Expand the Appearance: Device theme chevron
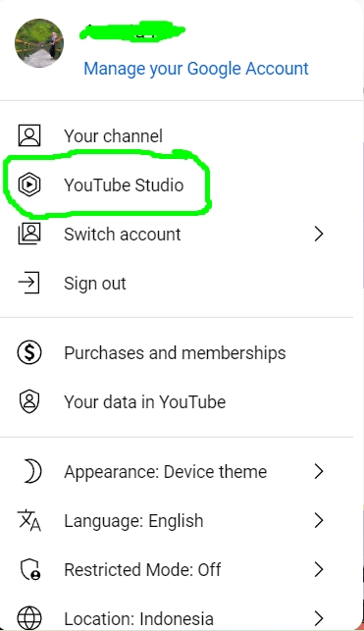Image resolution: width=364 pixels, height=631 pixels. 319,471
